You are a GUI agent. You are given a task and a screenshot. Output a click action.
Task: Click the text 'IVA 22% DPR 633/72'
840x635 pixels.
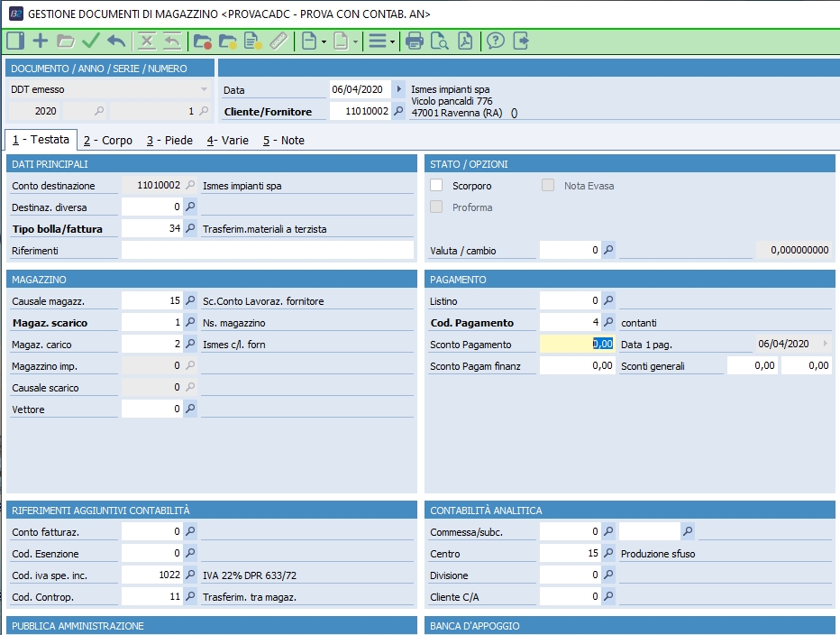click(x=250, y=575)
